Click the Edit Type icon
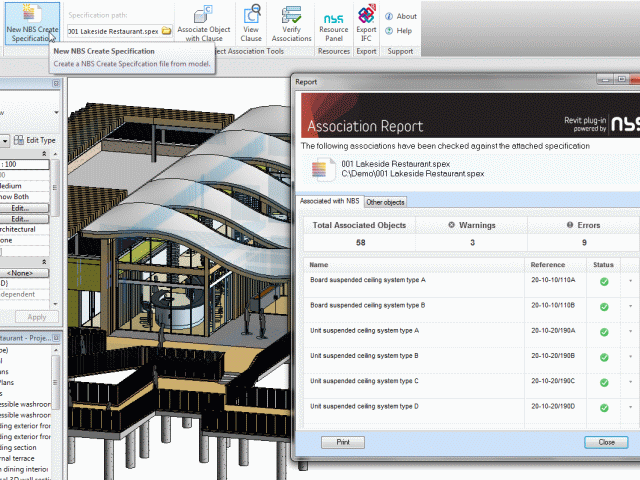 click(x=19, y=140)
